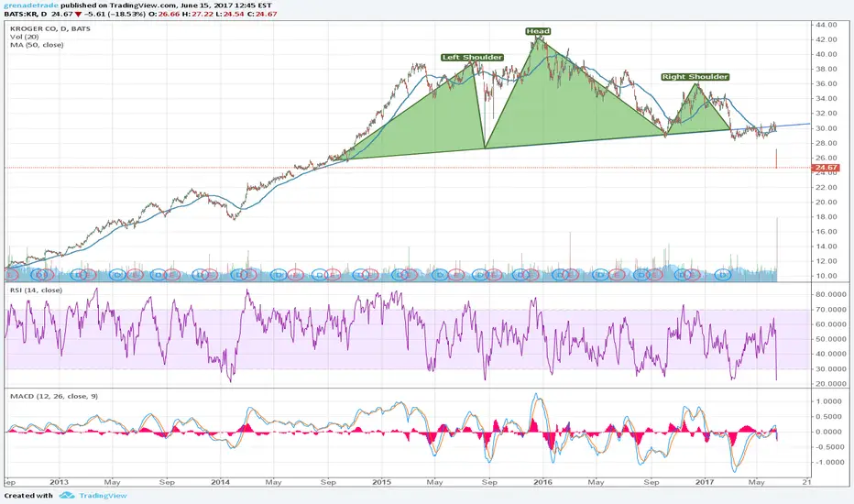Screen dimensions: 854x504
Task: Select the MA (50, close) indicator legend
Action: (37, 45)
